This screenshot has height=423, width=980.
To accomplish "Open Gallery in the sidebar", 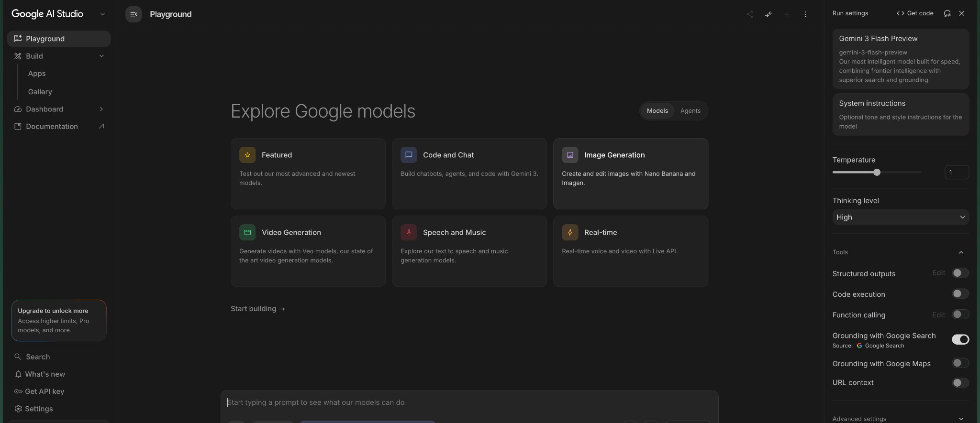I will tap(40, 92).
